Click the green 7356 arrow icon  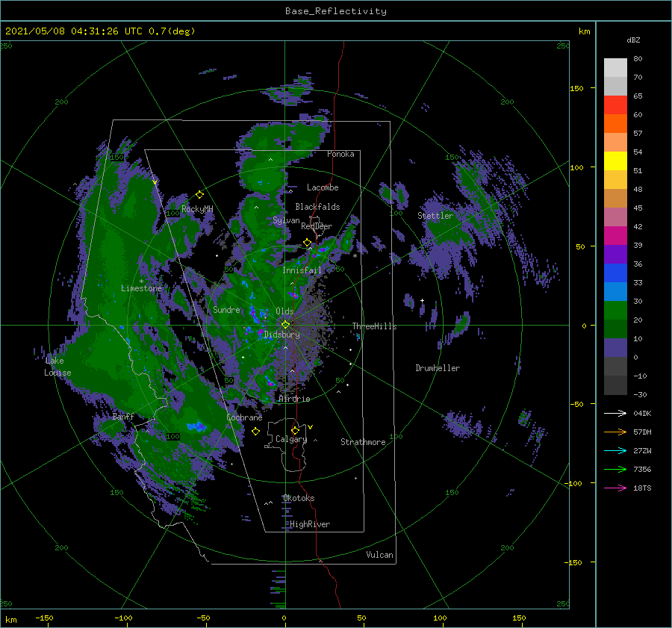coord(615,470)
